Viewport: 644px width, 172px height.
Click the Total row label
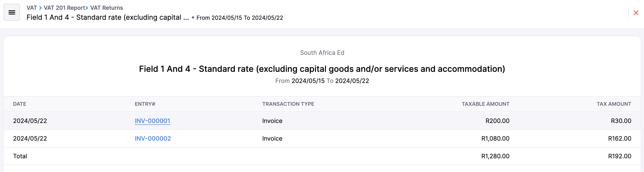click(20, 156)
